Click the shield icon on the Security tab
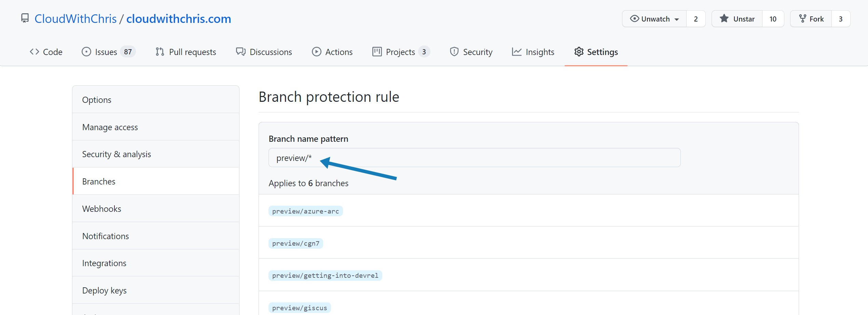868x315 pixels. 454,52
